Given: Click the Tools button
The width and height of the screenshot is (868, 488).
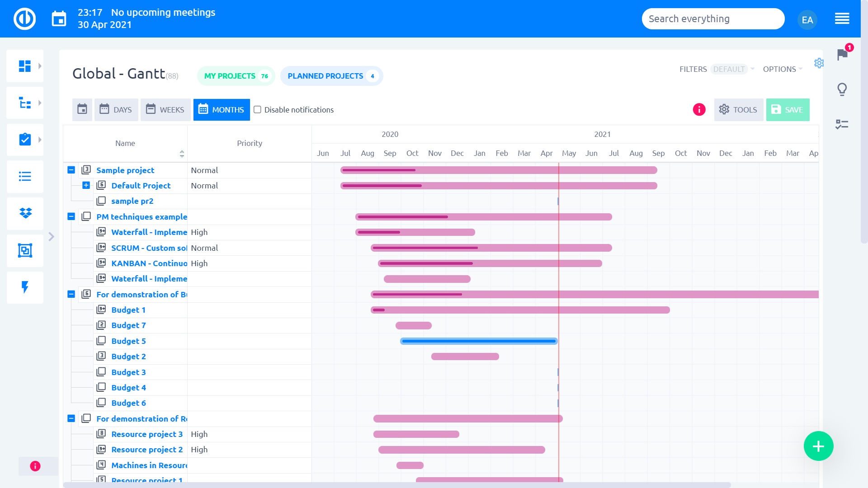Looking at the screenshot, I should 738,109.
